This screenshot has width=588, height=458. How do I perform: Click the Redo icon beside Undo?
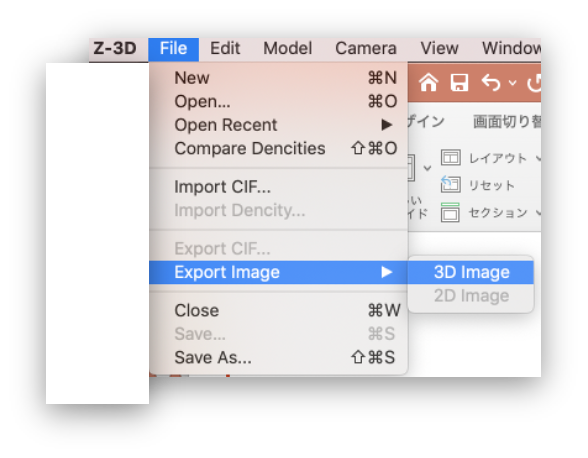click(x=534, y=82)
